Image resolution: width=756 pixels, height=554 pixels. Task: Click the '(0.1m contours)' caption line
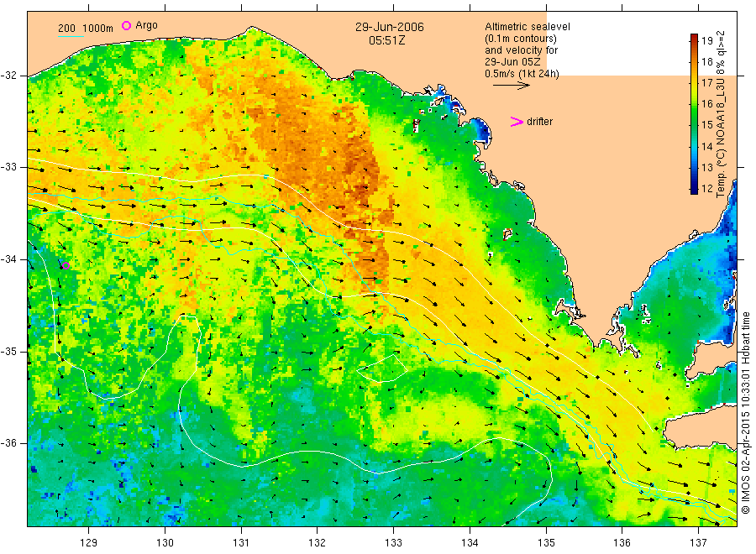click(521, 39)
